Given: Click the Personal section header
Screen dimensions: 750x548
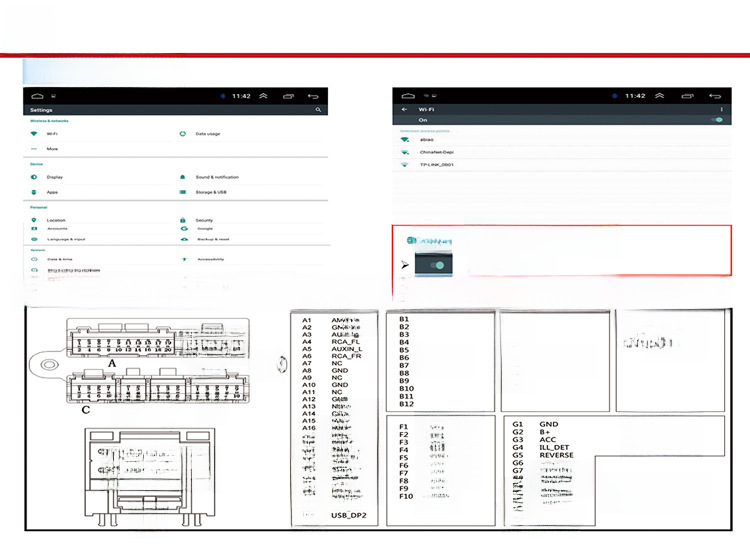Looking at the screenshot, I should (39, 208).
